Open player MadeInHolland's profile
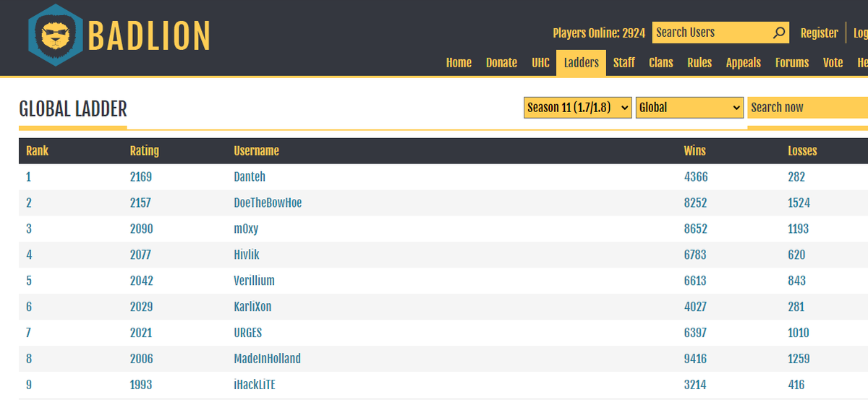 click(267, 359)
